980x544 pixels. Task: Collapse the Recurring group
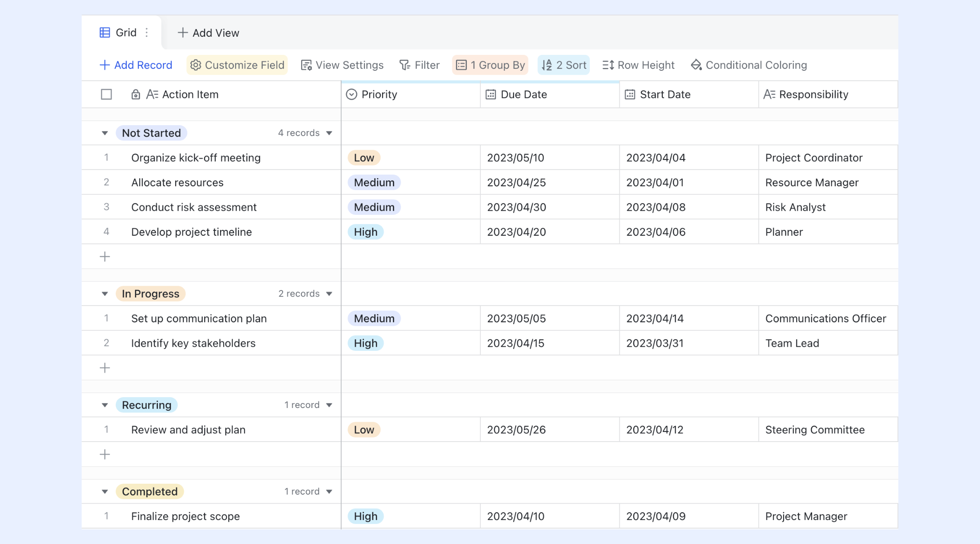(105, 405)
